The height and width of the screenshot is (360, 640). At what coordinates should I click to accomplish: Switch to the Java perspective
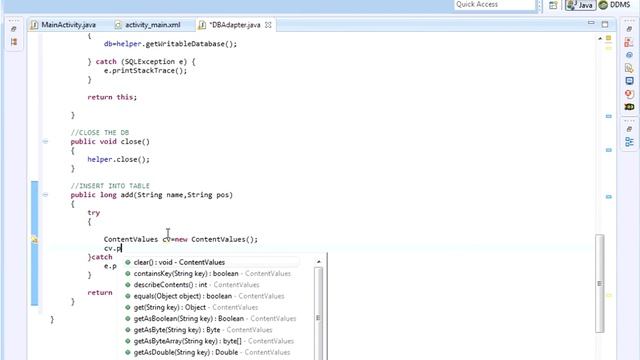point(580,5)
